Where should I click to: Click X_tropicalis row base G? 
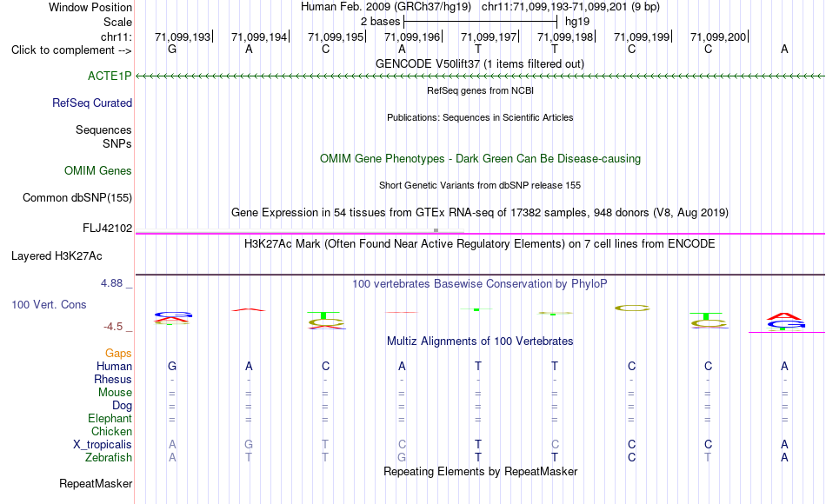249,445
